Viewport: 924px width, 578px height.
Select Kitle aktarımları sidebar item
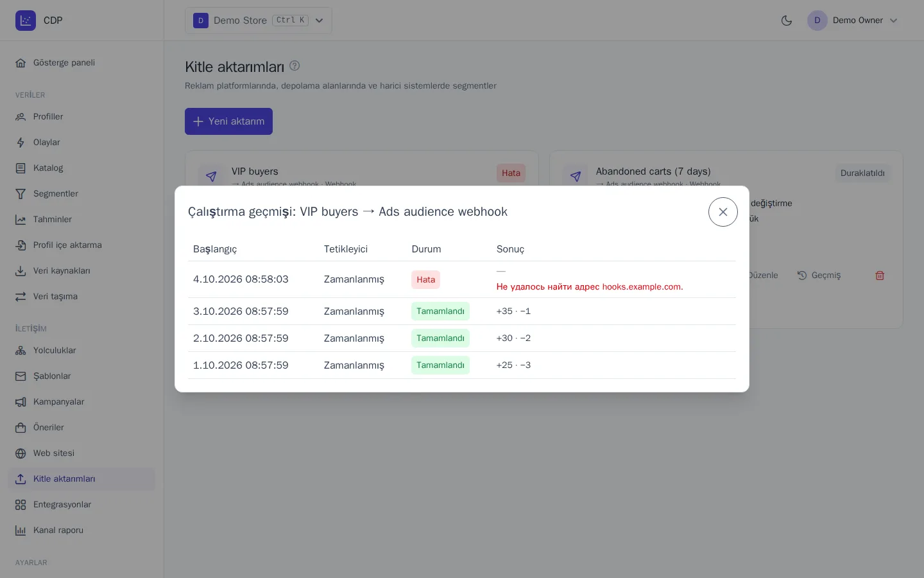(81, 479)
